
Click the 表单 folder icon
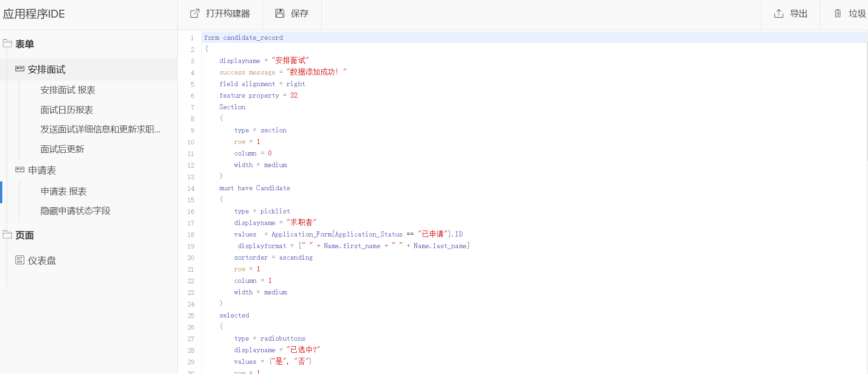7,44
